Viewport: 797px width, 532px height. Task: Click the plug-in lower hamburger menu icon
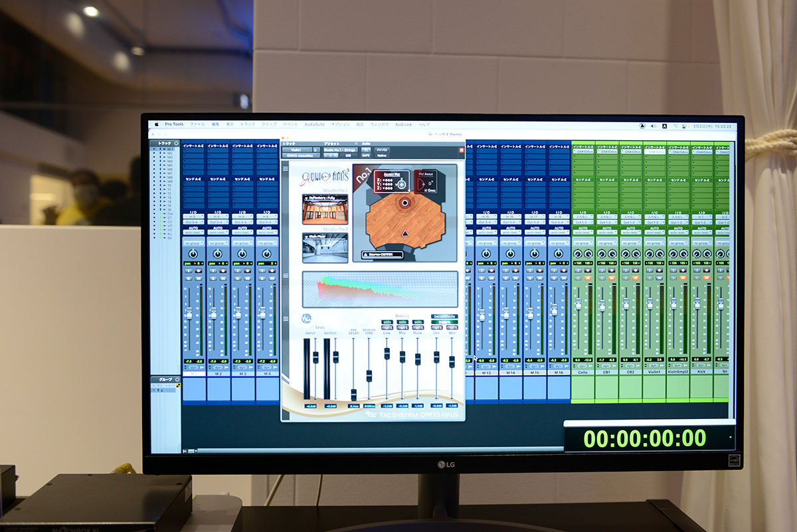286,319
